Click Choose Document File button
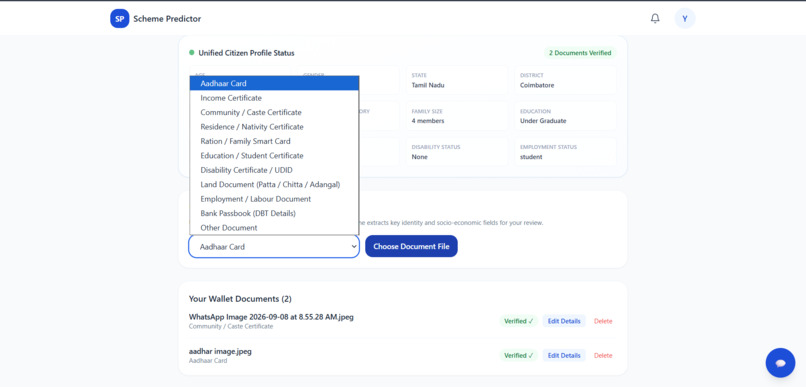The width and height of the screenshot is (806, 387). [x=411, y=247]
